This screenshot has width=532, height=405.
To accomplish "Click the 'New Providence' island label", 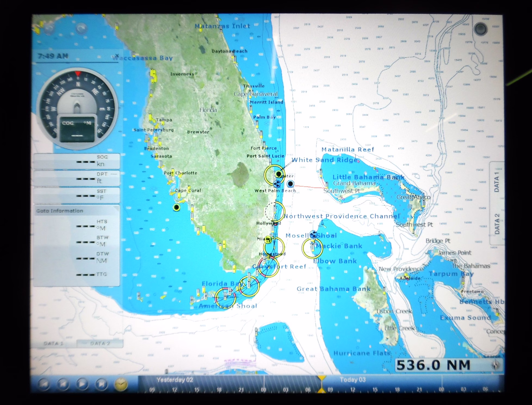I will click(401, 269).
